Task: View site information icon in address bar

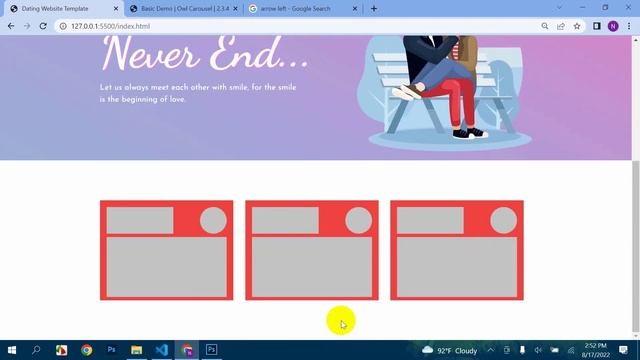Action: point(63,26)
